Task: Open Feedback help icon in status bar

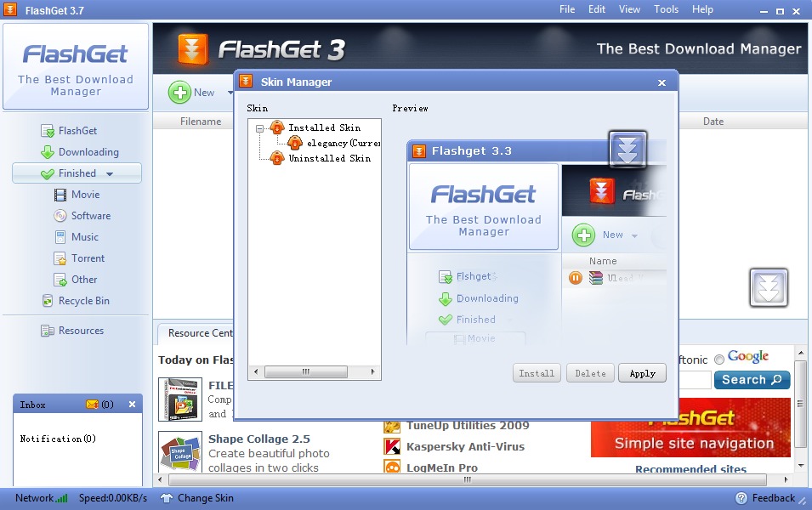Action: pyautogui.click(x=741, y=498)
